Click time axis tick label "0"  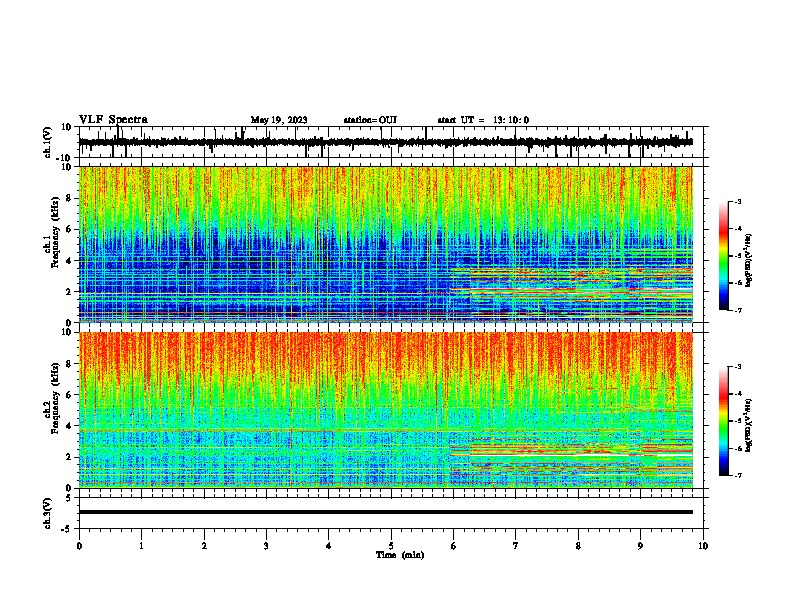(x=79, y=546)
